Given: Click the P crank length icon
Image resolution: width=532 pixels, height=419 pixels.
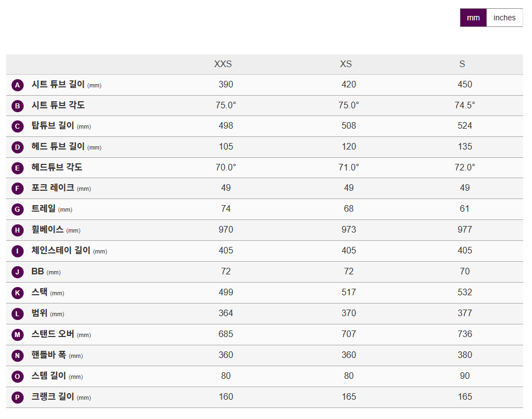Looking at the screenshot, I should (18, 397).
